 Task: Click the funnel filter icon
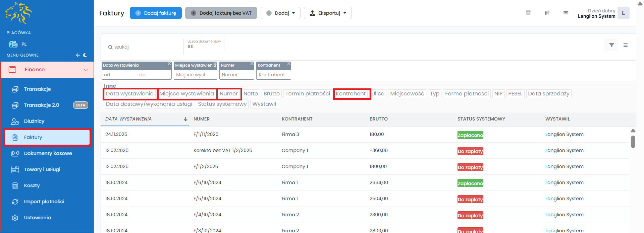pyautogui.click(x=611, y=45)
